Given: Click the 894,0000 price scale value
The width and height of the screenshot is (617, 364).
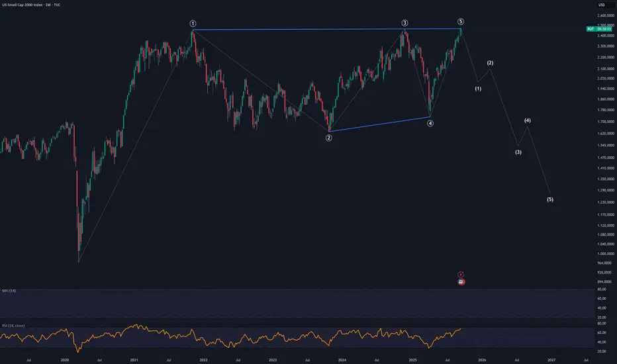Looking at the screenshot, I should 606,282.
